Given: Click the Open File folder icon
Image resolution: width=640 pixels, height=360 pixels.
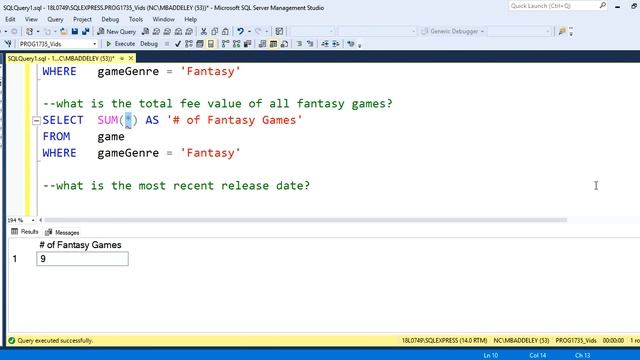Looking at the screenshot, I should (x=63, y=31).
